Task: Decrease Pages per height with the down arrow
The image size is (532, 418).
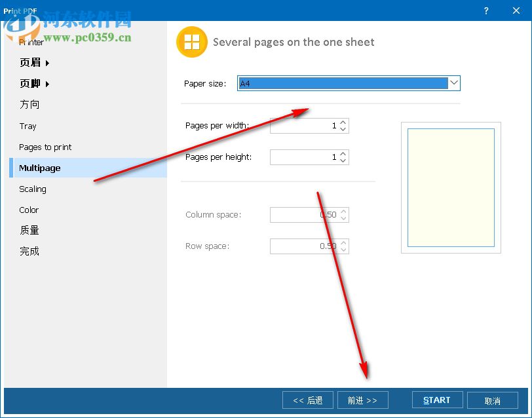Action: coord(343,160)
